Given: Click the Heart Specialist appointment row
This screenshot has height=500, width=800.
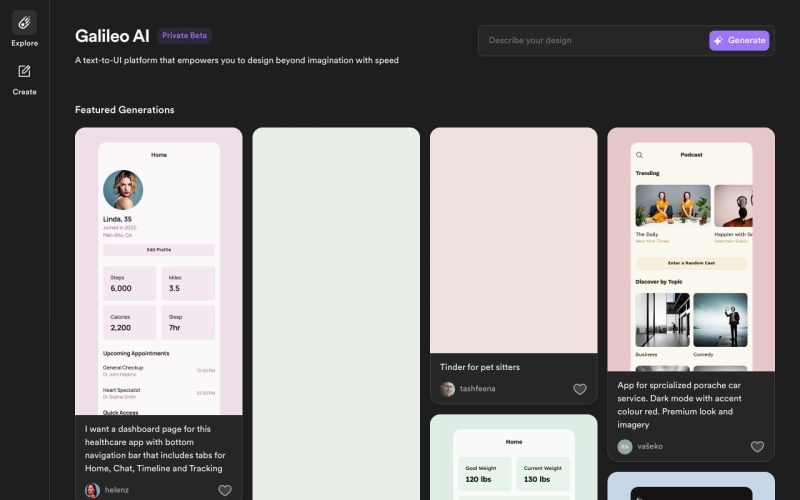Looking at the screenshot, I should click(159, 393).
